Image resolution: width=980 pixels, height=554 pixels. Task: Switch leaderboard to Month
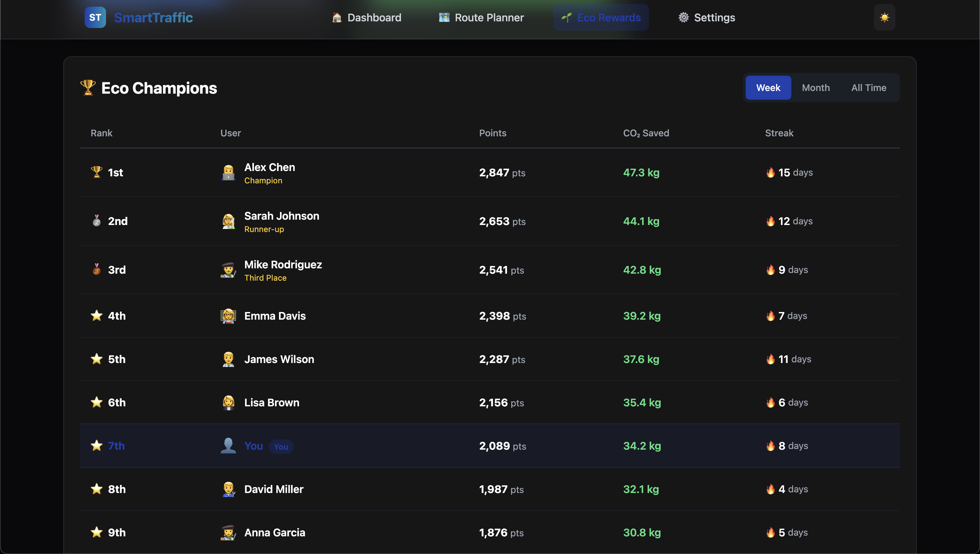click(x=815, y=88)
